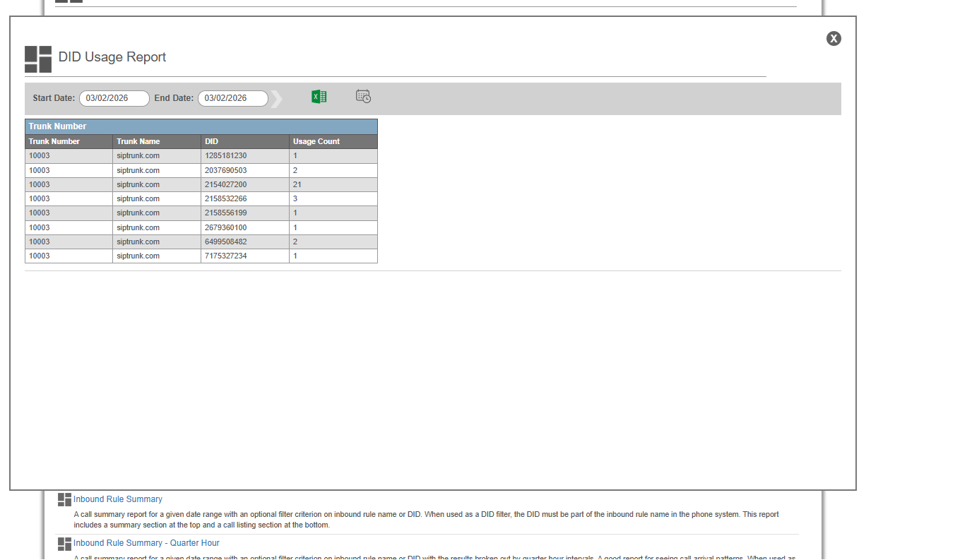
Task: Export the report to Excel
Action: coord(319,97)
